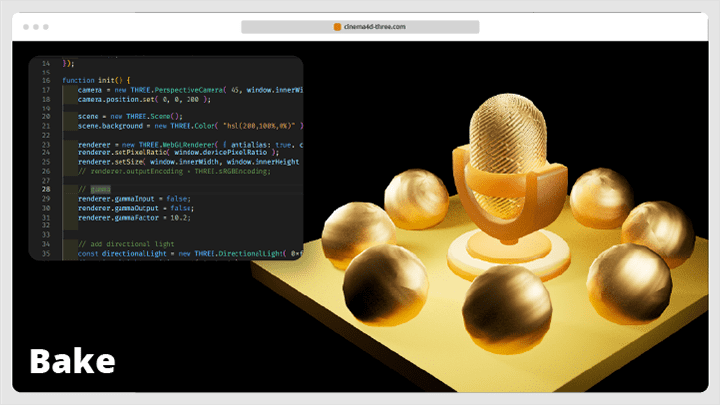
Task: Click the middle gray window dot
Action: click(x=36, y=27)
